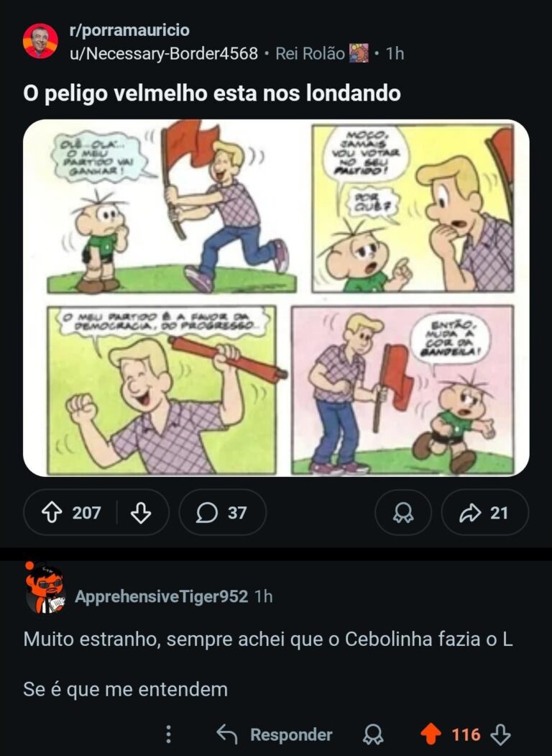Downvote ApprehensiveTiger952's comment
This screenshot has width=552, height=756.
pos(500,734)
